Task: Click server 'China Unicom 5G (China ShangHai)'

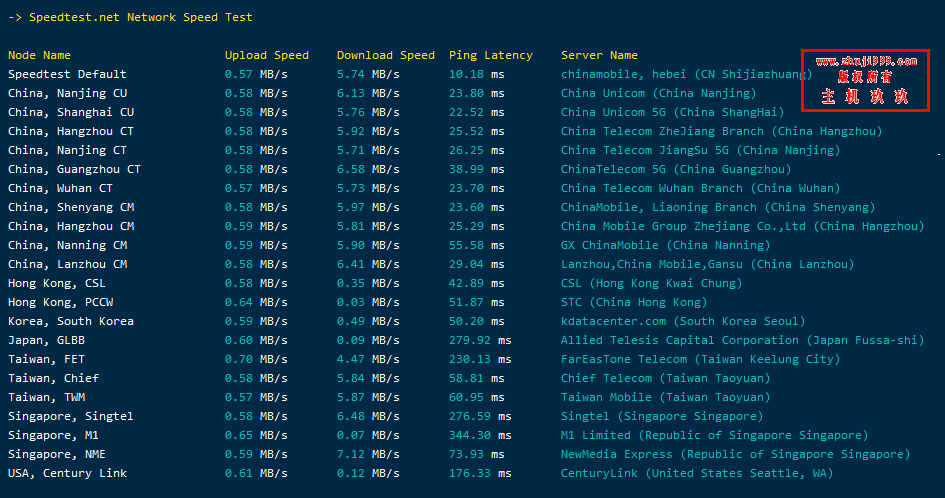Action: [673, 112]
